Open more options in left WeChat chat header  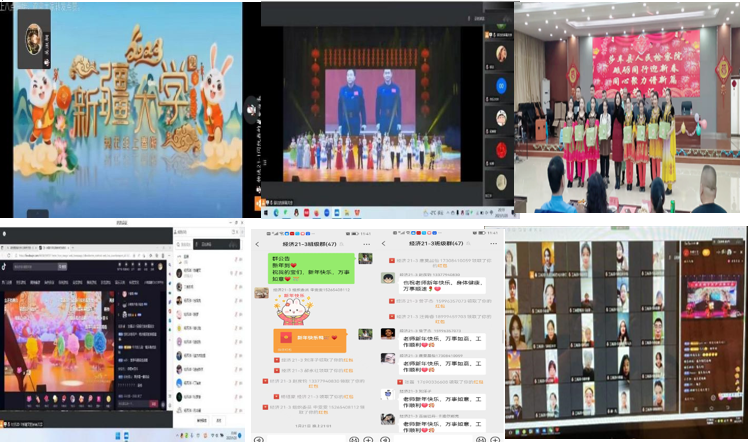click(x=364, y=243)
